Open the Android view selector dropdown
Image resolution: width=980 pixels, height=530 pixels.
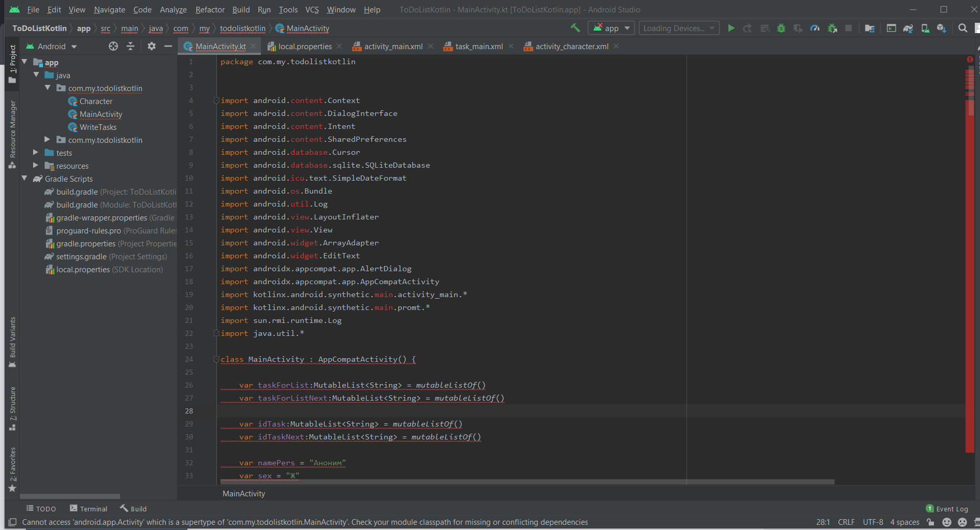52,46
